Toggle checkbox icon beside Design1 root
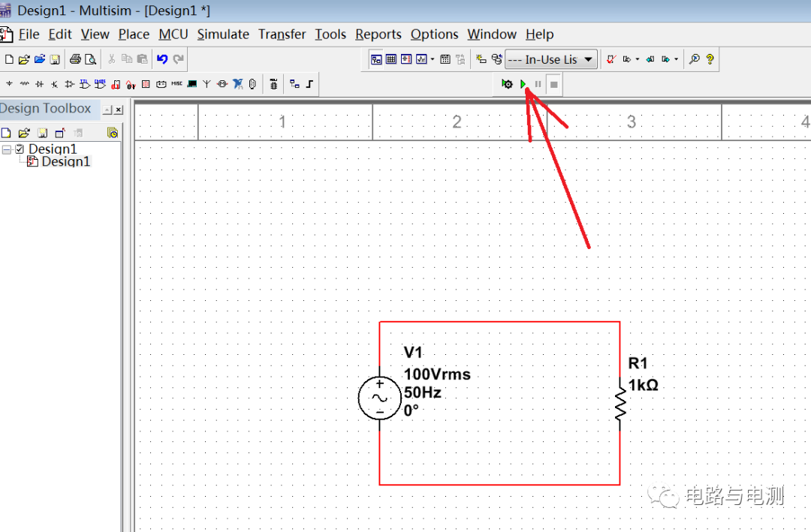Viewport: 811px width, 532px height. click(20, 149)
